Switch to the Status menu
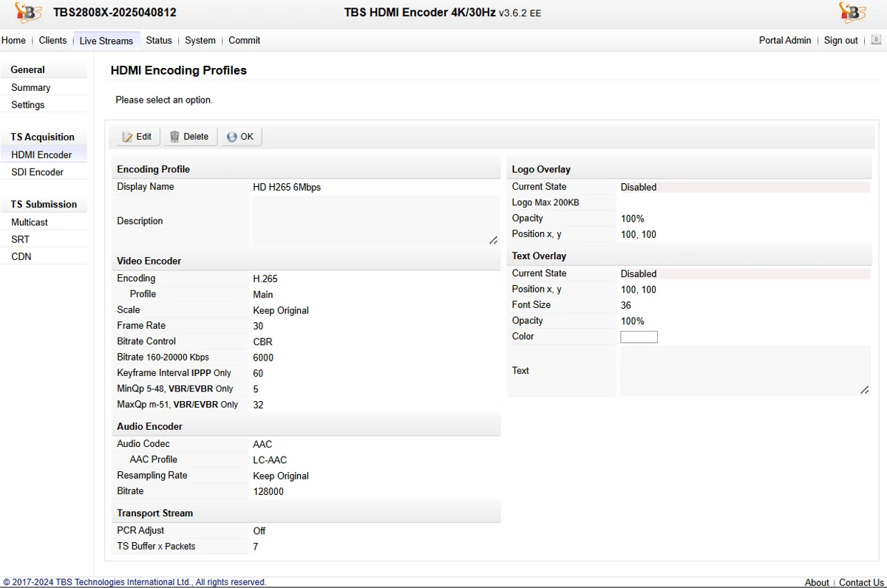This screenshot has height=588, width=887. point(159,41)
